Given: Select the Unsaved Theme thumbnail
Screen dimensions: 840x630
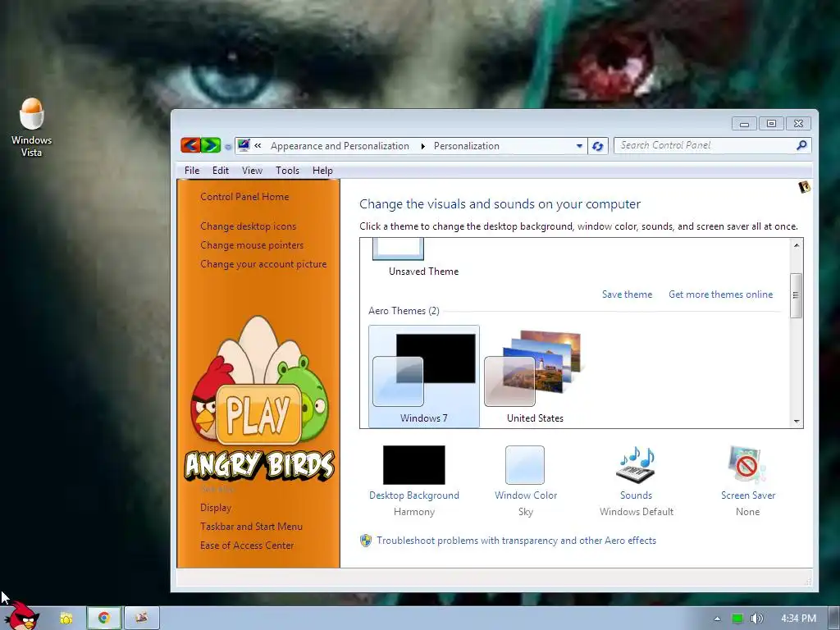Looking at the screenshot, I should pyautogui.click(x=398, y=249).
